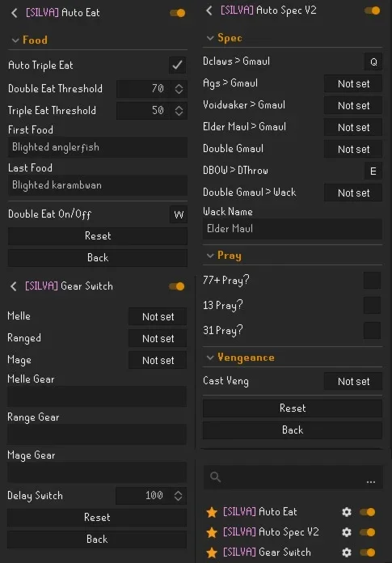The width and height of the screenshot is (392, 563).
Task: Open the three-dots menu in search bar
Action: (x=371, y=481)
